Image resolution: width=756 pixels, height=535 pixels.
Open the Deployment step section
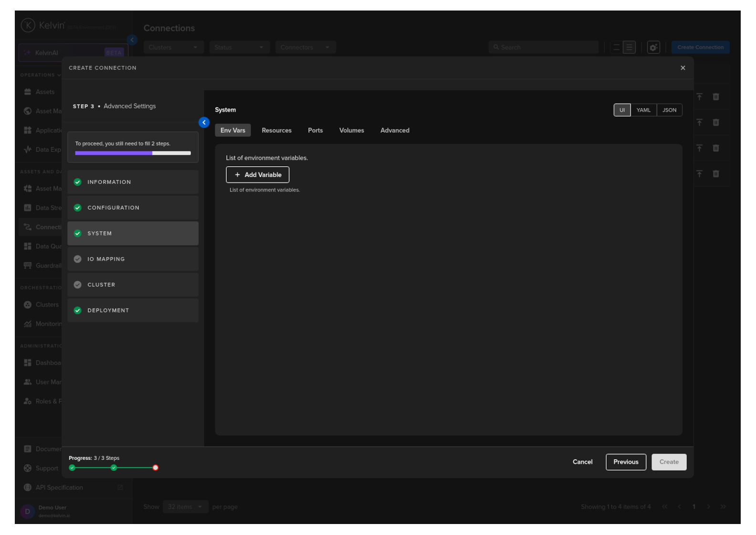click(x=133, y=310)
